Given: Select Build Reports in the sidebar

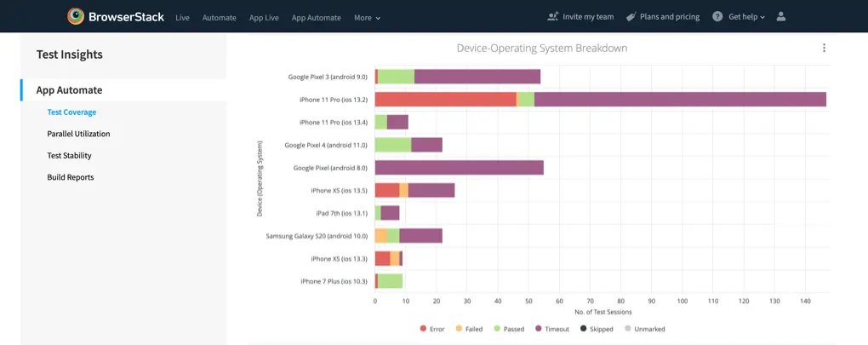Looking at the screenshot, I should click(70, 177).
